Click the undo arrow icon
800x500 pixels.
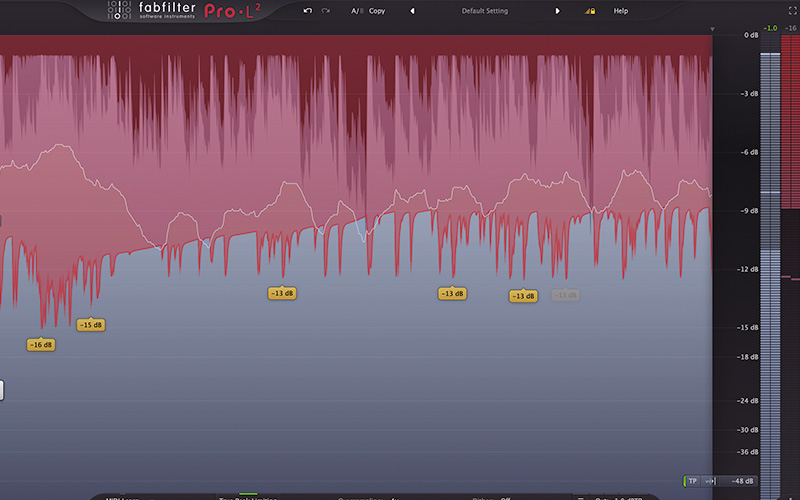click(x=308, y=10)
